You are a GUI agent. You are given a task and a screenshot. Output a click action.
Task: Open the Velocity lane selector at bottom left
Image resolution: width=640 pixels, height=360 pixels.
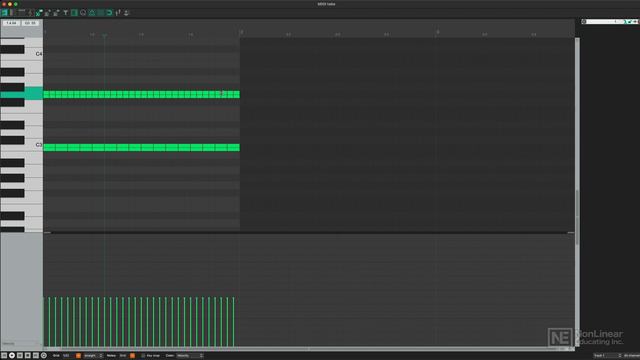[x=21, y=343]
